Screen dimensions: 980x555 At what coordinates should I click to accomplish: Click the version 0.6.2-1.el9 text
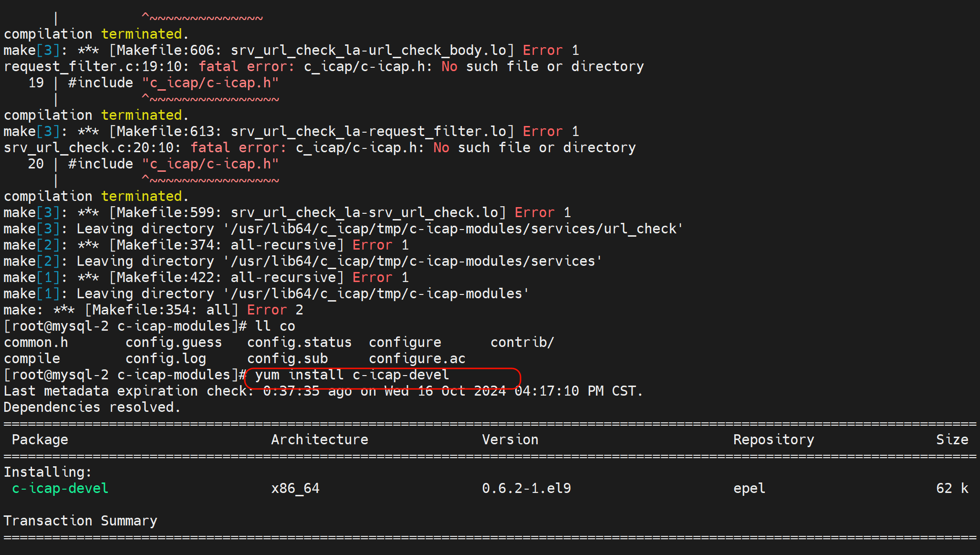pyautogui.click(x=526, y=488)
